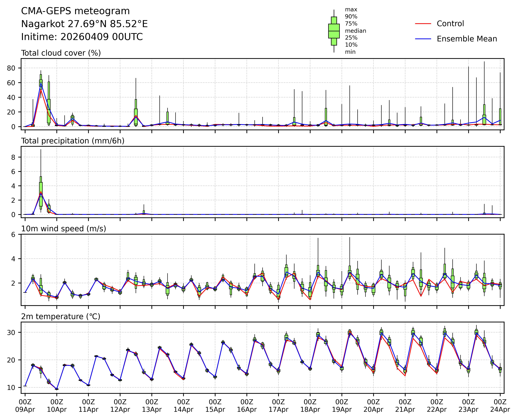The width and height of the screenshot is (517, 420).
Task: Click the red Control legend line
Action: coord(423,24)
